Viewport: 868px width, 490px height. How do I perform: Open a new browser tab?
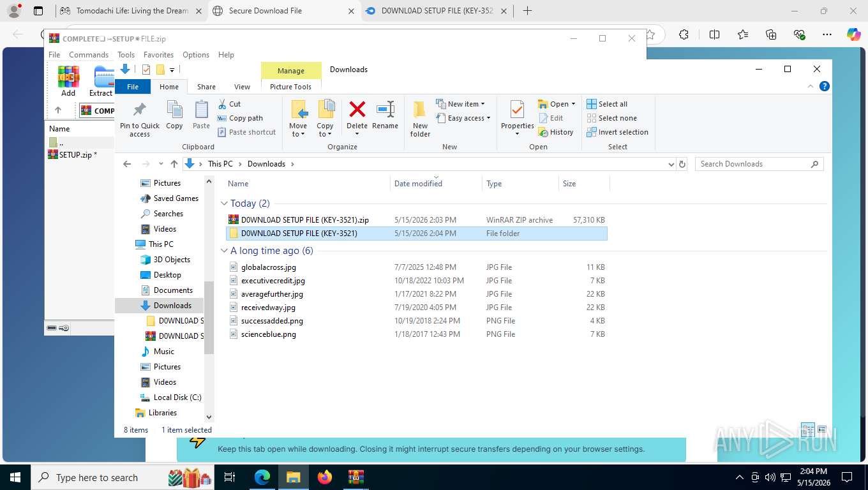click(527, 11)
